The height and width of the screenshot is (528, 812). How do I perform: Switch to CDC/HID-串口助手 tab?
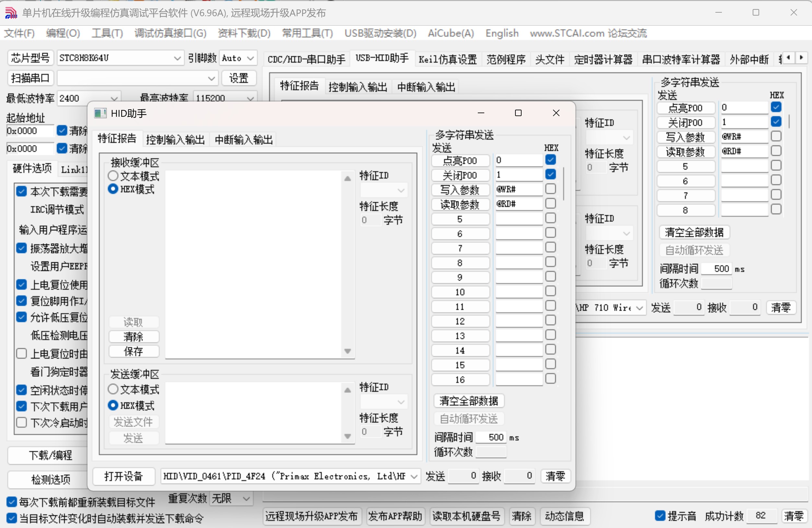[306, 59]
